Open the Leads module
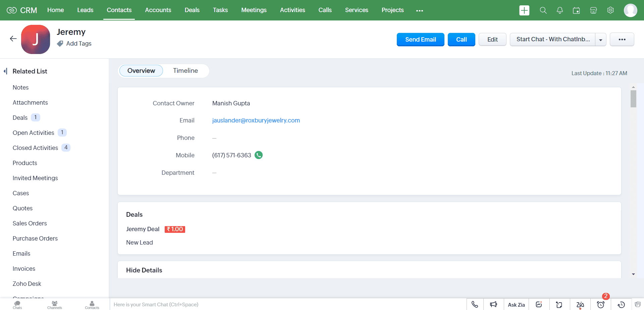644x310 pixels. (x=85, y=10)
